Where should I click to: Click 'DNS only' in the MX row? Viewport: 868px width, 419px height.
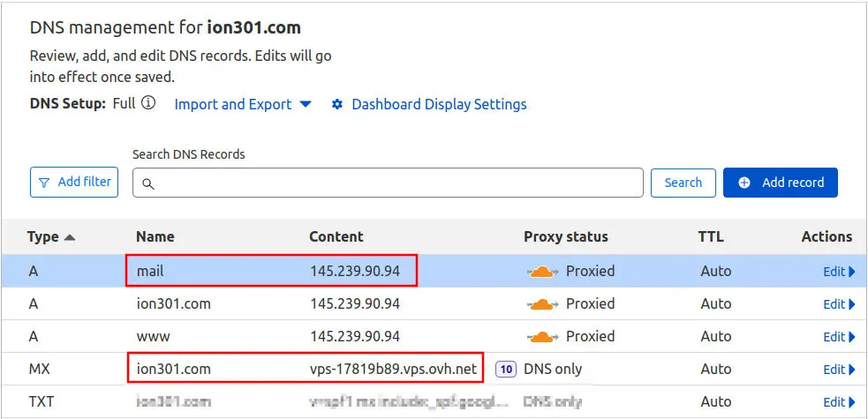coord(553,369)
